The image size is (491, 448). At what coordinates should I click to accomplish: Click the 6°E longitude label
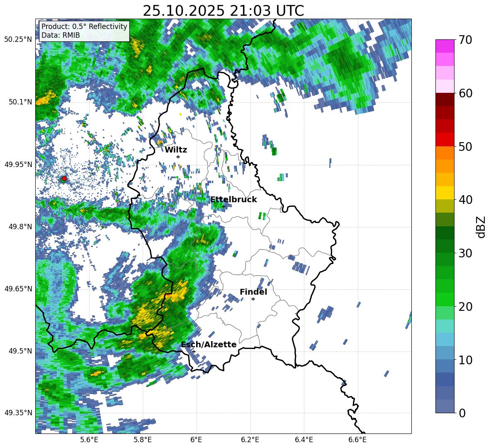click(x=196, y=440)
